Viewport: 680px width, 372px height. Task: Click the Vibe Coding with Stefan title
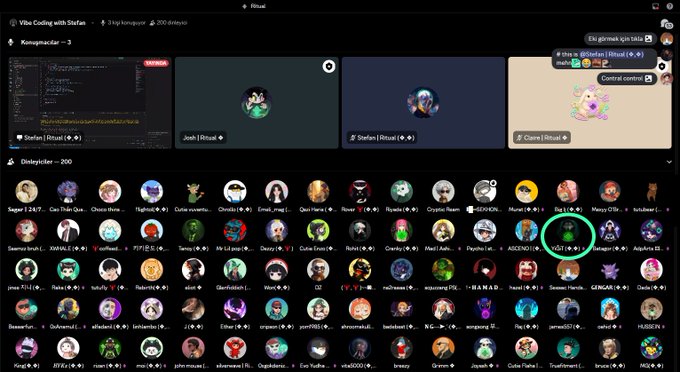52,23
